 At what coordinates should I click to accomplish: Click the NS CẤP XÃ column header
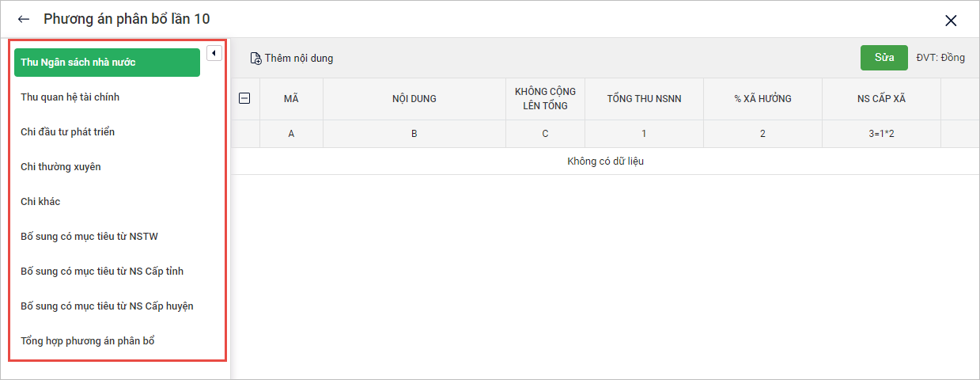tap(881, 99)
